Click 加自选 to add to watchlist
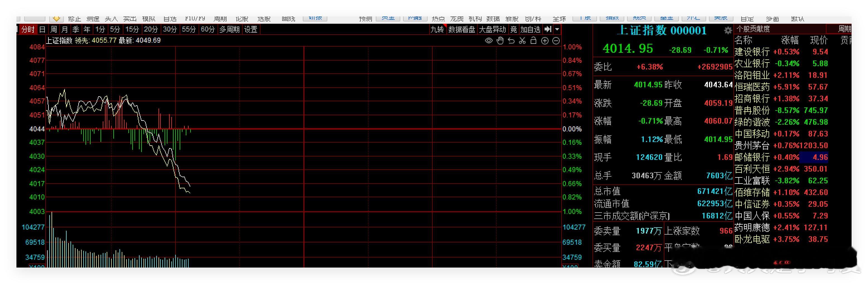 point(530,29)
